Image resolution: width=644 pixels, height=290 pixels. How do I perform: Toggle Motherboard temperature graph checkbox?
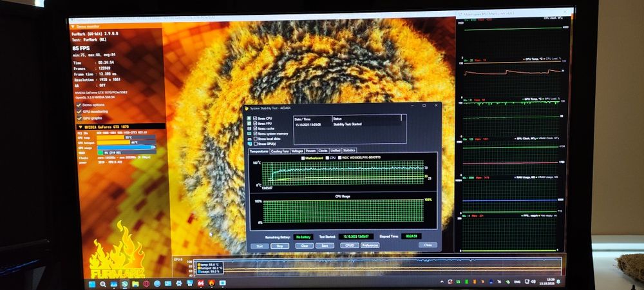click(x=303, y=158)
